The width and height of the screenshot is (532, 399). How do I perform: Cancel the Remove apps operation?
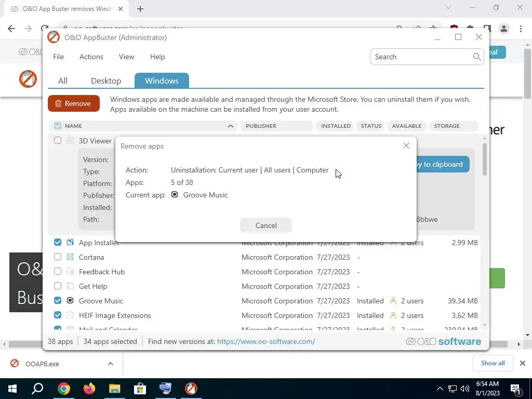point(265,225)
